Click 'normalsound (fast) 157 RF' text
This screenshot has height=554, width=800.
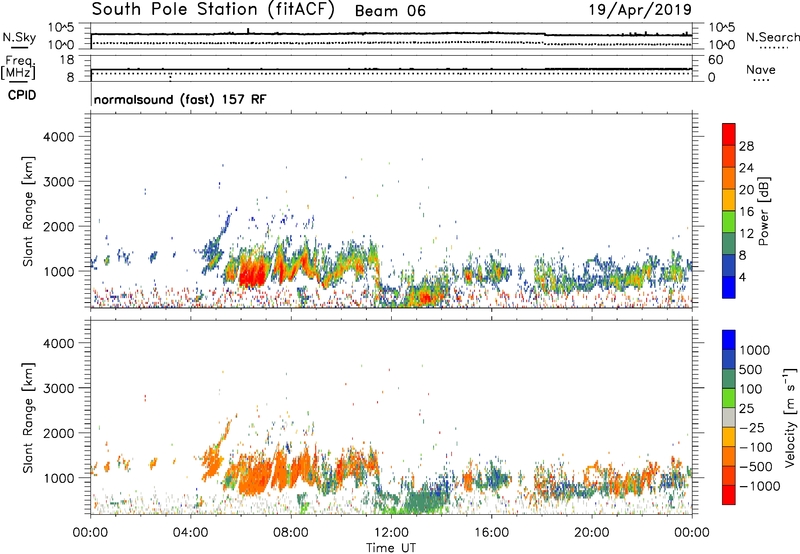(180, 99)
